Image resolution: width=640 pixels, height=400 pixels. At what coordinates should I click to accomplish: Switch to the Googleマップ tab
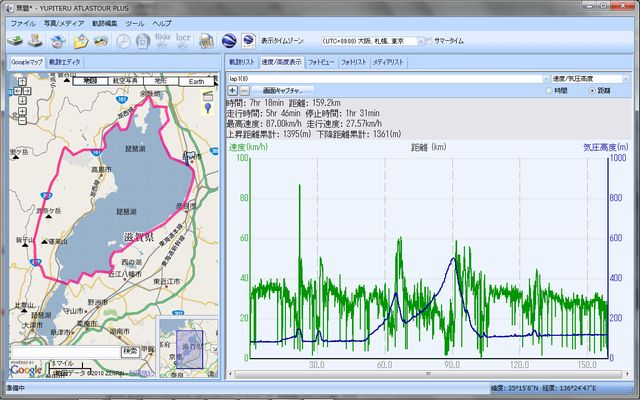(x=27, y=62)
